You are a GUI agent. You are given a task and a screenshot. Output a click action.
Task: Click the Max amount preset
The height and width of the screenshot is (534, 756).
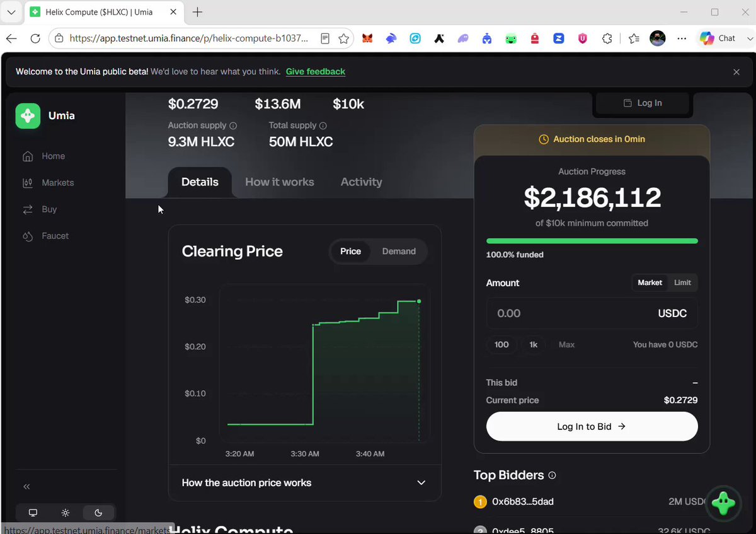coord(566,345)
